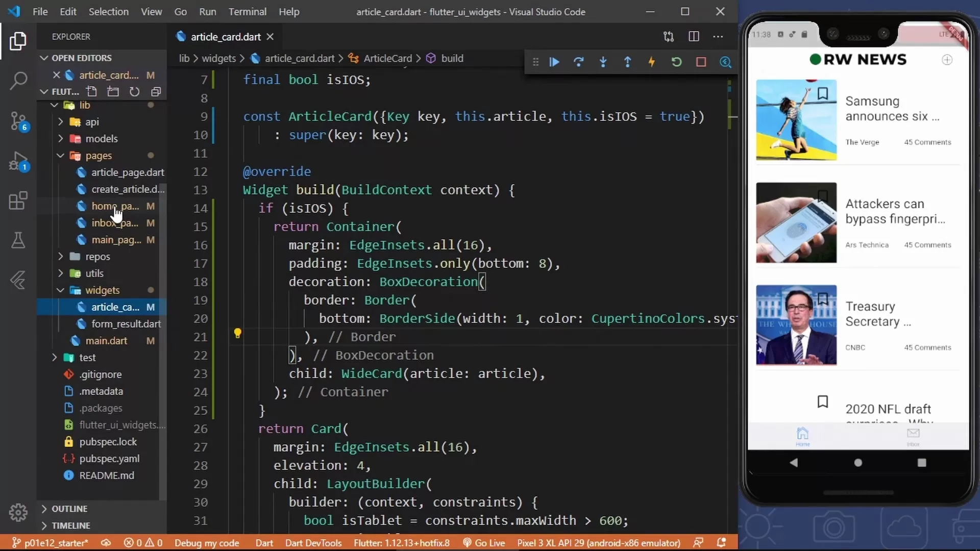The height and width of the screenshot is (551, 980).
Task: Click the Step Into debug icon
Action: tap(603, 62)
